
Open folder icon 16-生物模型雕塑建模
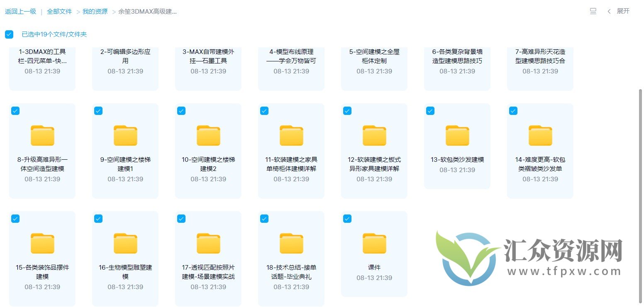125,243
